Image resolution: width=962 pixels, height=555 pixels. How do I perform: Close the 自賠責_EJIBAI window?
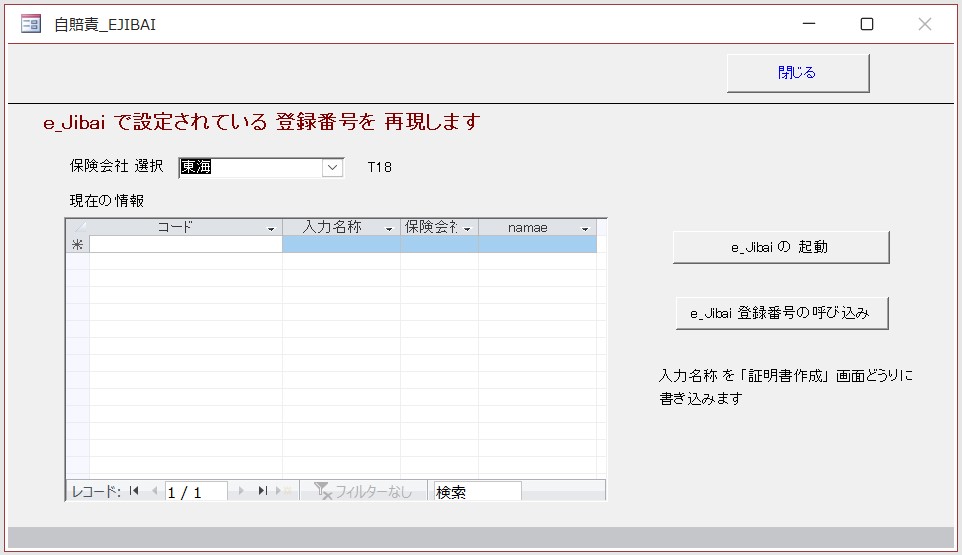tap(925, 24)
